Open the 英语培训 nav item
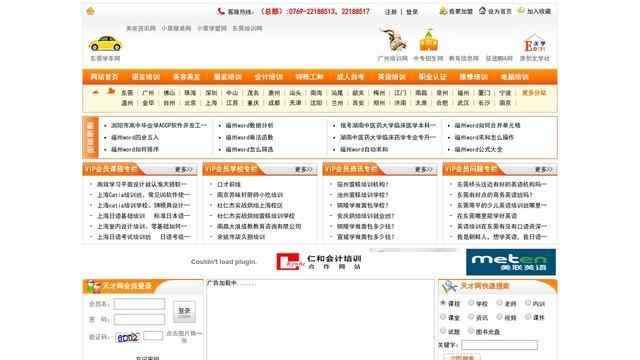 coord(391,77)
